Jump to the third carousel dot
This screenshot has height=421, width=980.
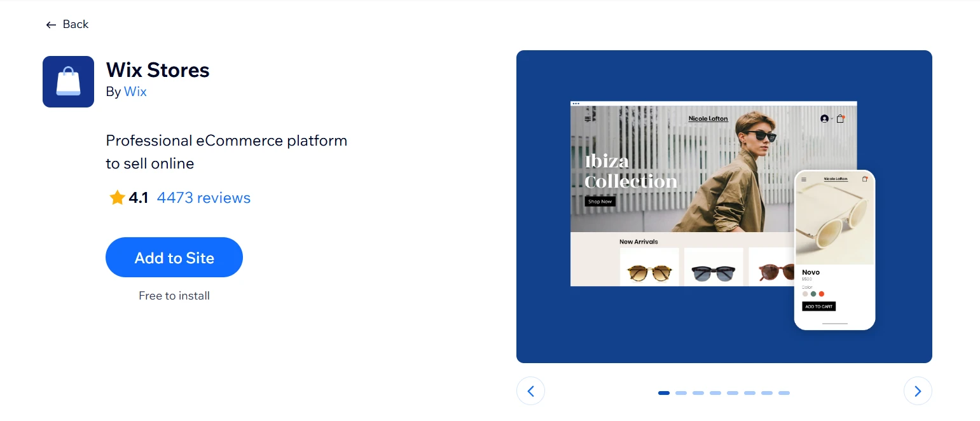[x=698, y=393]
